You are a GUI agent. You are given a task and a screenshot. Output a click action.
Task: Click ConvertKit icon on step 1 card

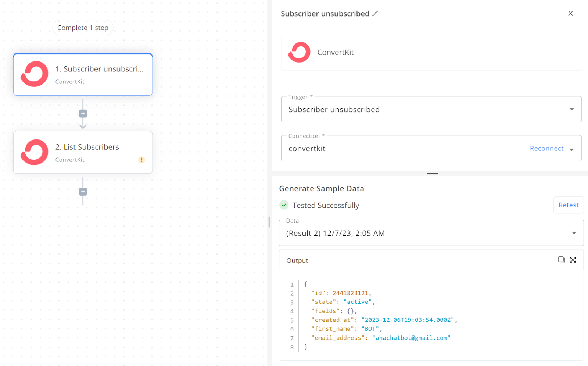pyautogui.click(x=35, y=74)
